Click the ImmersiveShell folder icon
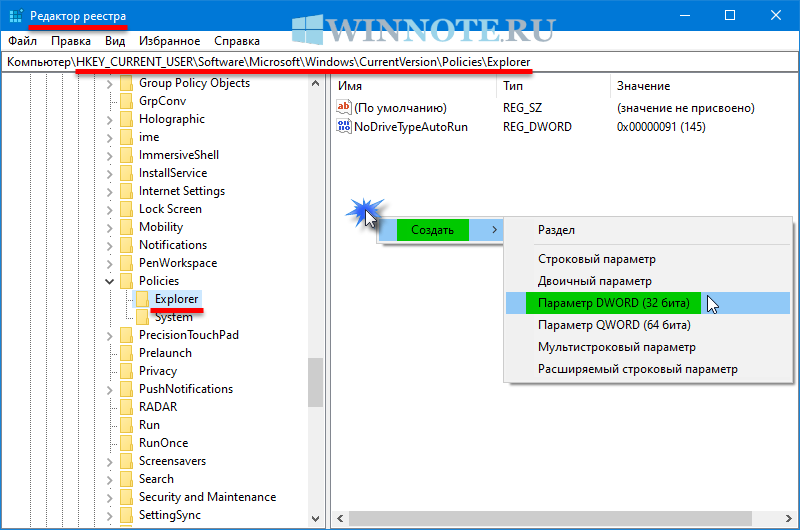 tap(126, 155)
